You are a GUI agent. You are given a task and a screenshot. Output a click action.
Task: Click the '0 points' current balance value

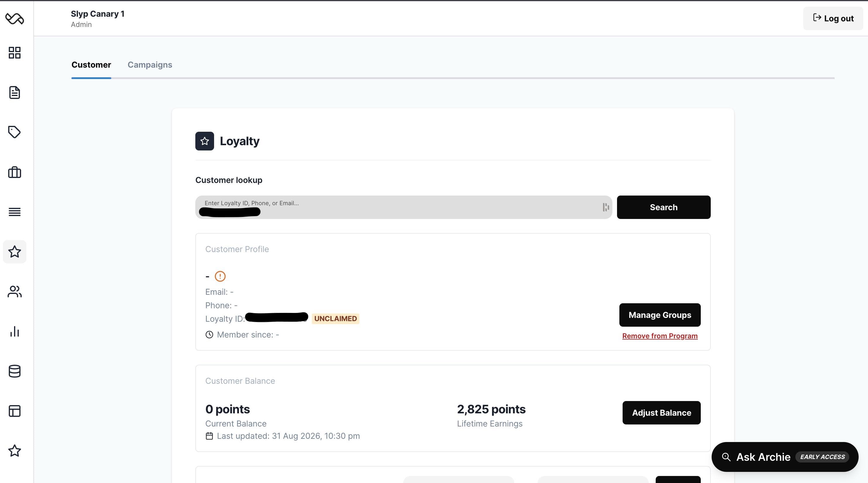point(228,409)
